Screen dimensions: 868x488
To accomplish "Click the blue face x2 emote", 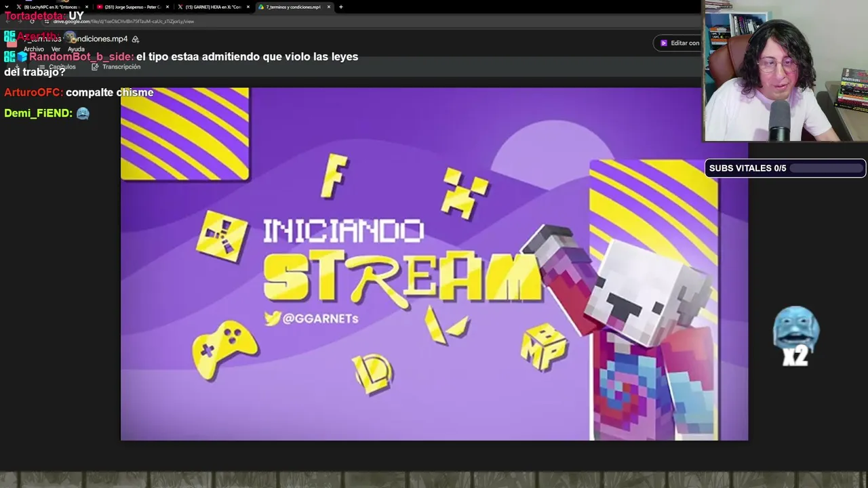I will [x=796, y=336].
